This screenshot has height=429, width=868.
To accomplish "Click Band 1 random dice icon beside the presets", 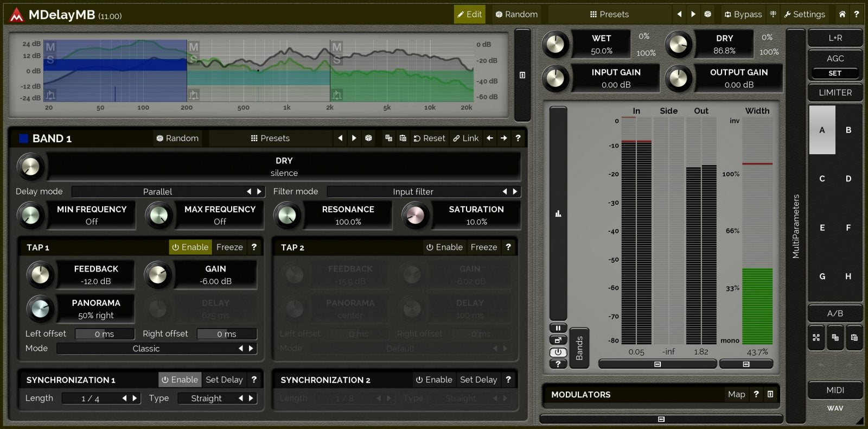I will point(368,138).
